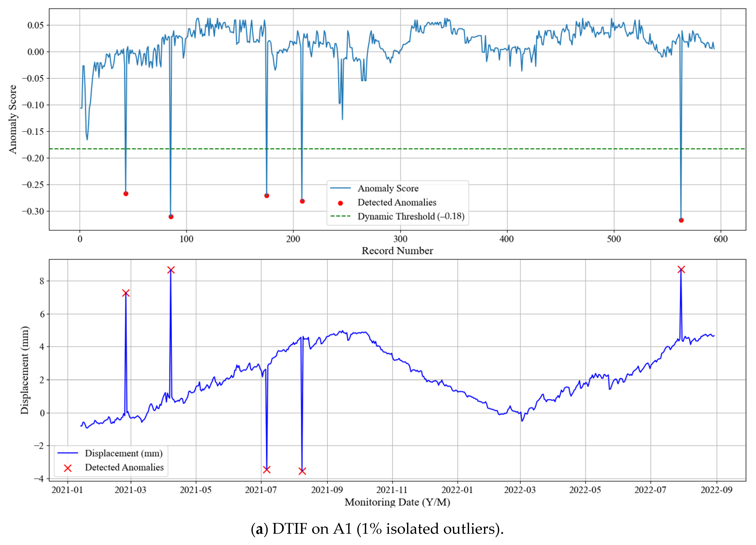Click the Anomaly Score legend label
The image size is (756, 545).
pos(388,188)
